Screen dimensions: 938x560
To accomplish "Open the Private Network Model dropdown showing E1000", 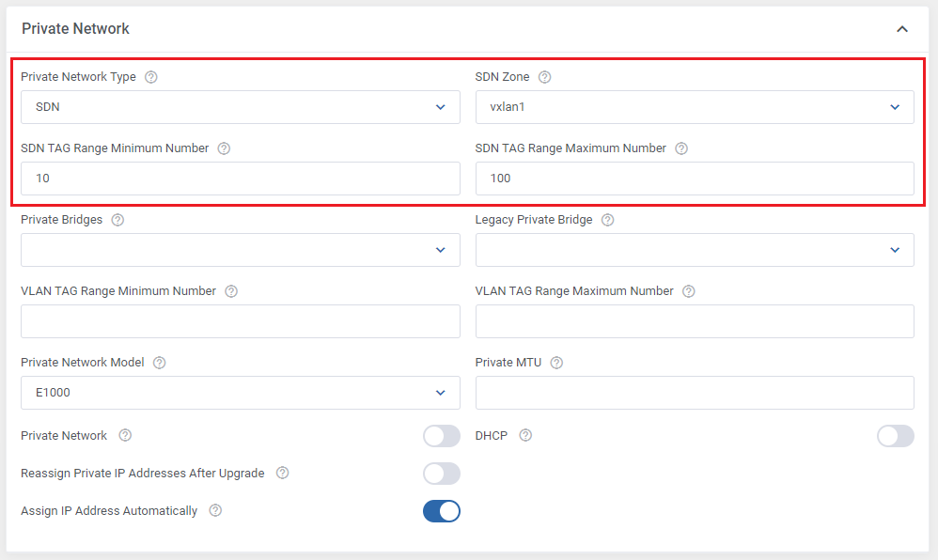I will 241,393.
